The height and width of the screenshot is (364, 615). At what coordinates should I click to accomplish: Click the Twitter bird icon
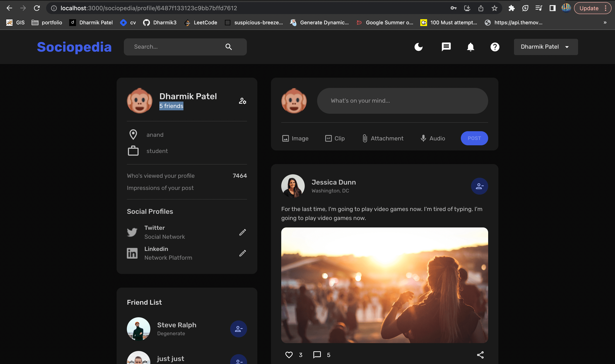pos(132,232)
